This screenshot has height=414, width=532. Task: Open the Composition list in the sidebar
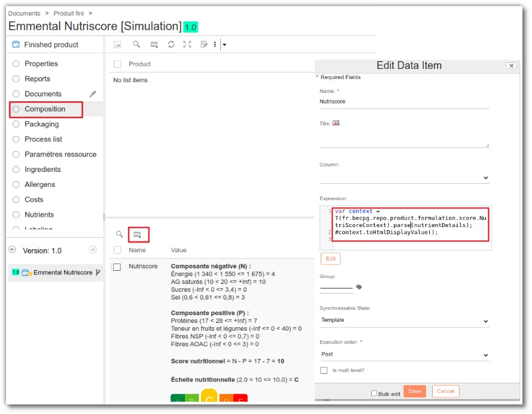[x=46, y=110]
